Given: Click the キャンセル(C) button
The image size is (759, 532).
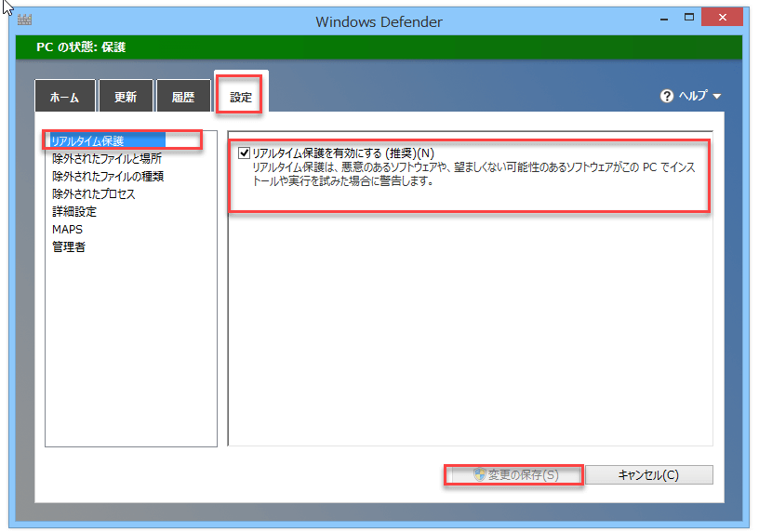Looking at the screenshot, I should pos(648,475).
